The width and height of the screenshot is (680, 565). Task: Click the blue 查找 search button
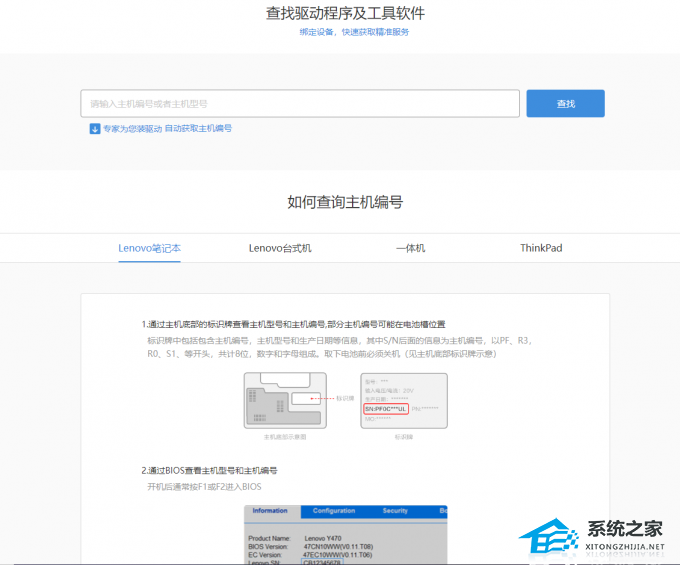tap(566, 104)
